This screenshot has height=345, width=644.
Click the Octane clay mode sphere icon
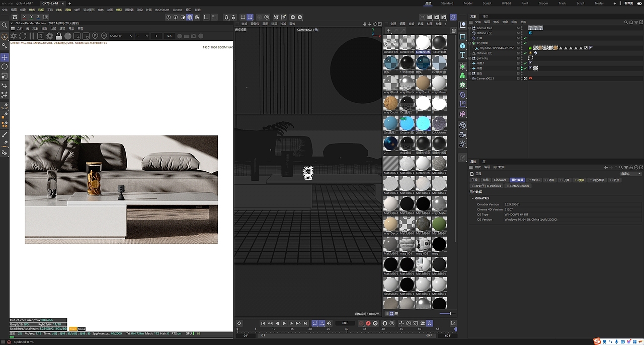click(x=68, y=36)
